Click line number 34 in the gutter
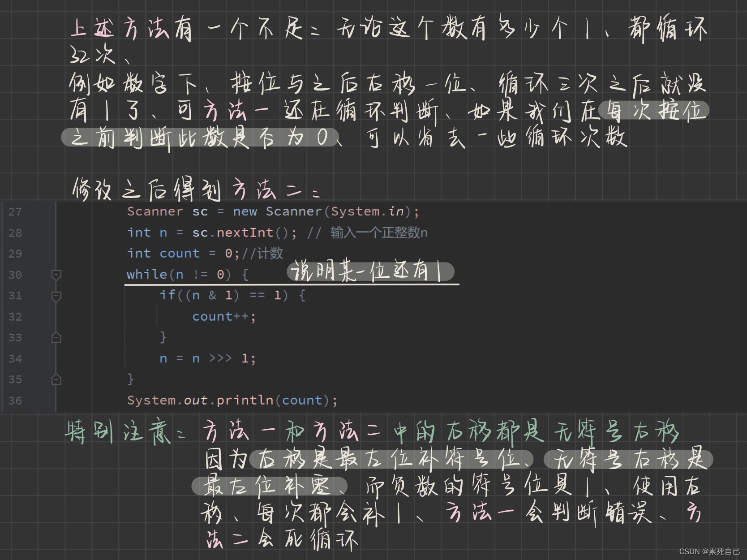 point(15,359)
